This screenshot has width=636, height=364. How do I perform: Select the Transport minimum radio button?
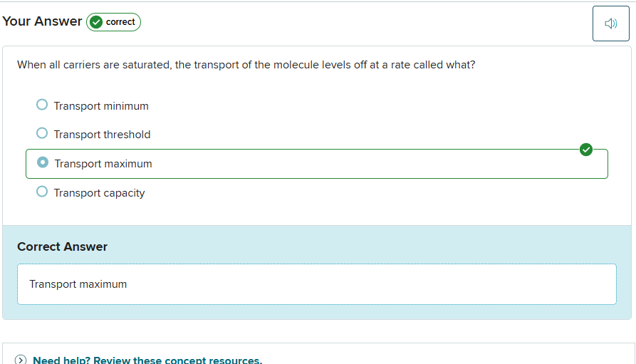pos(42,105)
